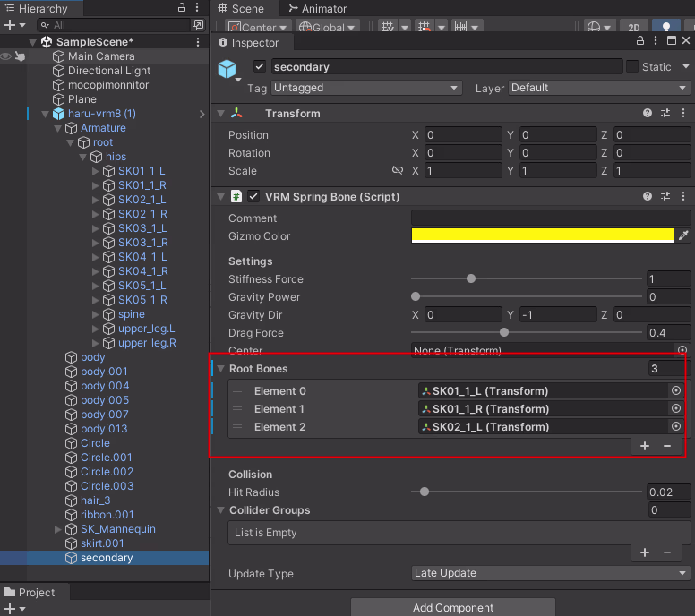The image size is (695, 616).
Task: Open Transform component three-dot menu
Action: tap(683, 113)
